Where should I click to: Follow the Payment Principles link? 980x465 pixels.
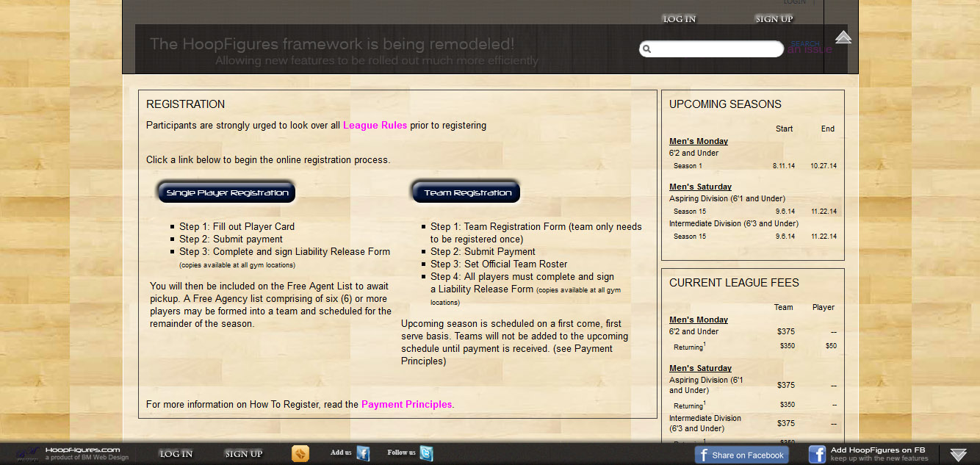coord(406,405)
